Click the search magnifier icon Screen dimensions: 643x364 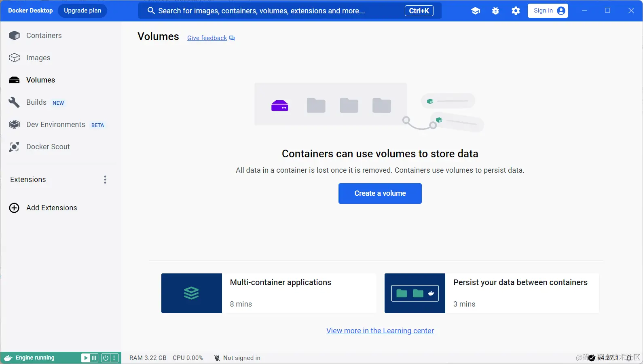(151, 11)
